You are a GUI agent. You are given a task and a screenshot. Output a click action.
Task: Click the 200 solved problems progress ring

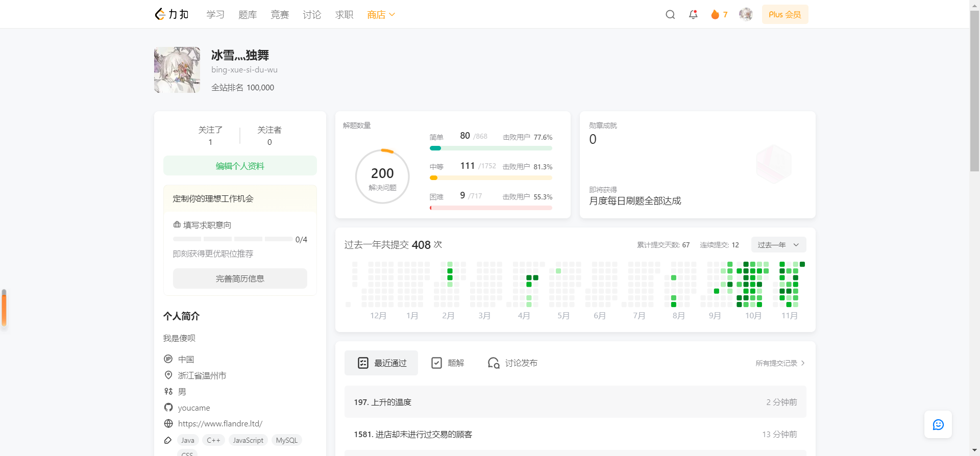pyautogui.click(x=382, y=176)
